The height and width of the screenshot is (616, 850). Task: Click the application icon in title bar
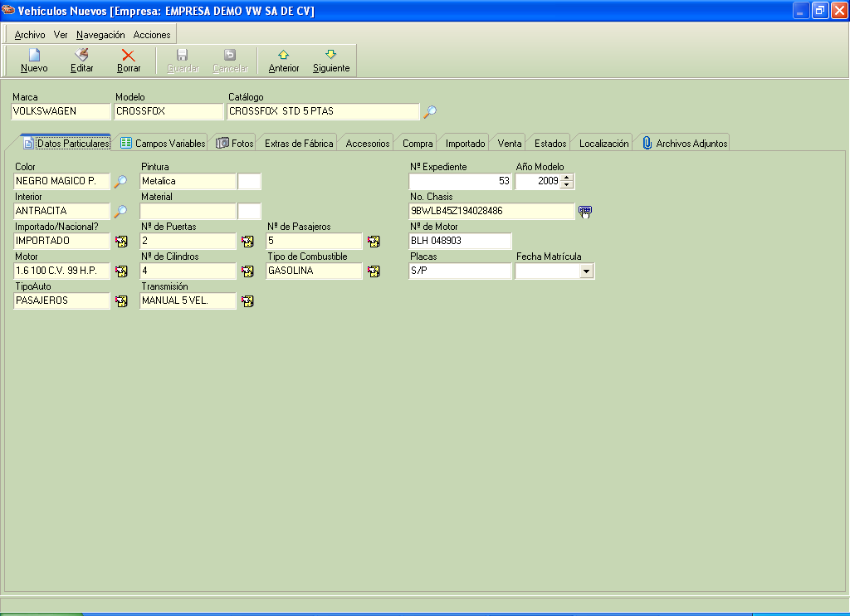[8, 10]
